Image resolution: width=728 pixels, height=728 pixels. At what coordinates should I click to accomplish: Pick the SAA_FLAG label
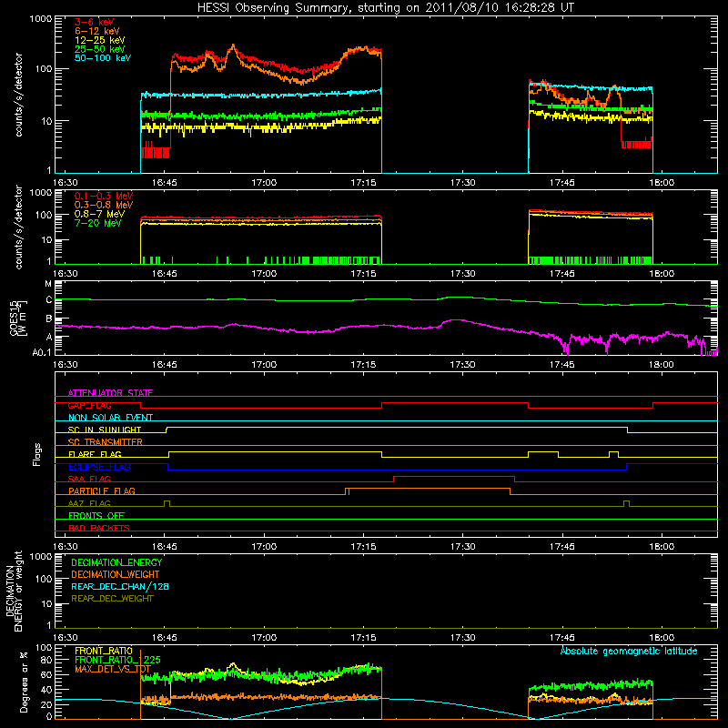(x=89, y=479)
